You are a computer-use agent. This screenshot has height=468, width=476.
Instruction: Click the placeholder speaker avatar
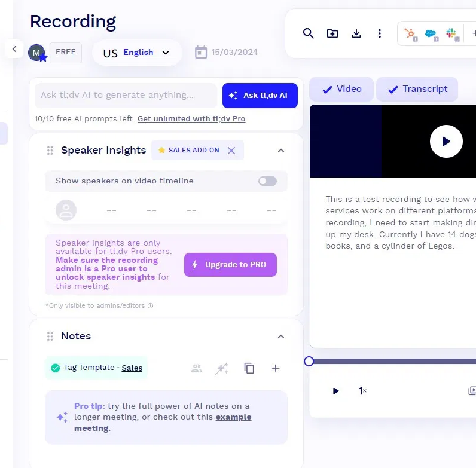click(66, 210)
